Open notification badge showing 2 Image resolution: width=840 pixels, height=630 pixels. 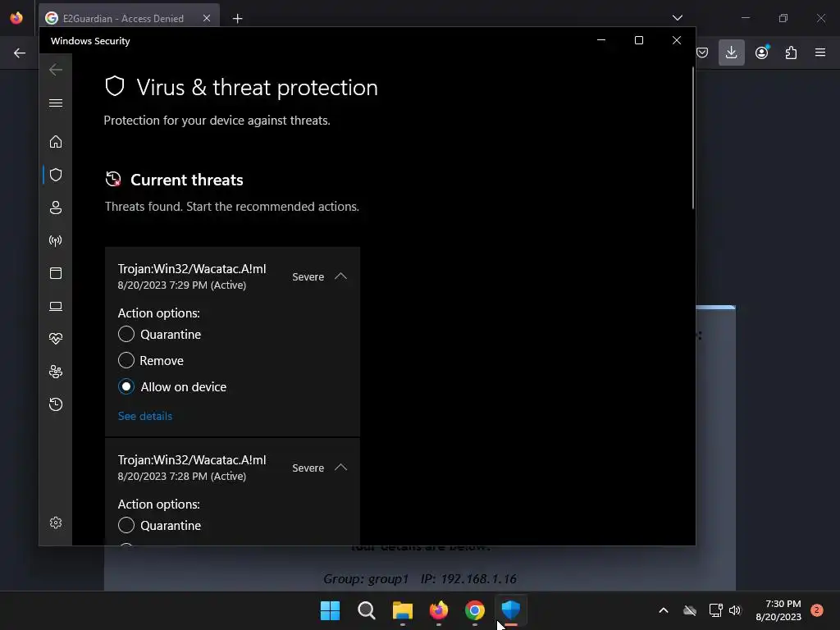click(817, 610)
